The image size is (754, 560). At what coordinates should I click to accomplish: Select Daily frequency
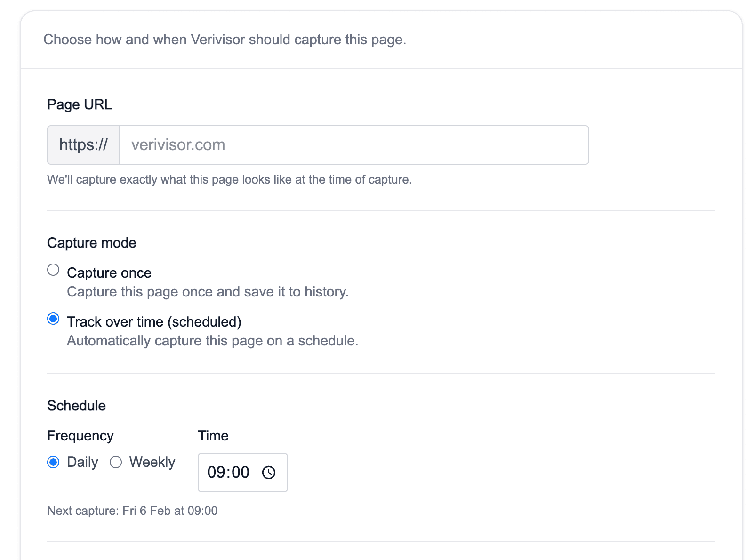pos(53,462)
